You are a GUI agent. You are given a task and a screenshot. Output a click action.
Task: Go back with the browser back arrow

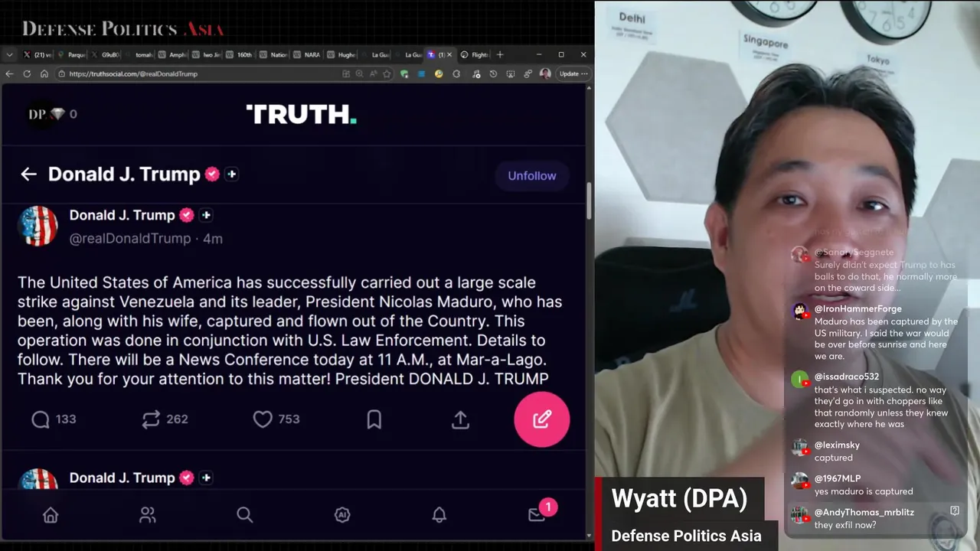tap(9, 73)
